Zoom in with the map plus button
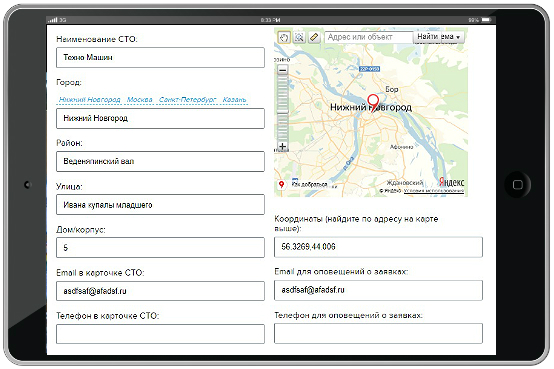The width and height of the screenshot is (554, 369). pyautogui.click(x=282, y=146)
